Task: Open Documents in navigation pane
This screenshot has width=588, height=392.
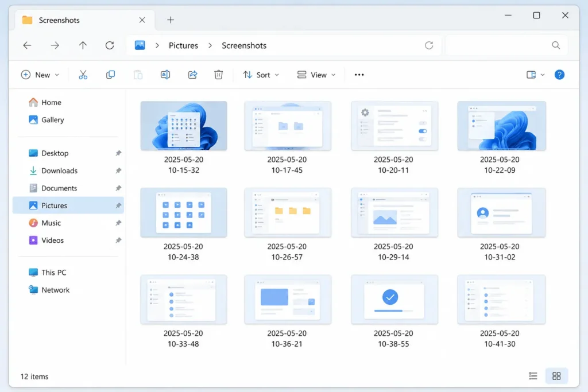Action: pyautogui.click(x=68, y=188)
